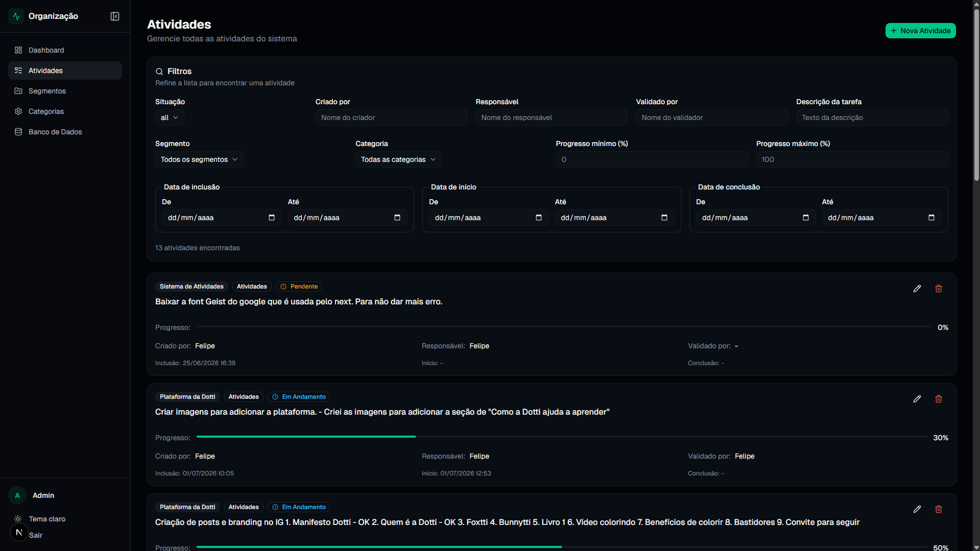Click the Data de conclusão Até date field
The image size is (980, 551).
click(881, 218)
